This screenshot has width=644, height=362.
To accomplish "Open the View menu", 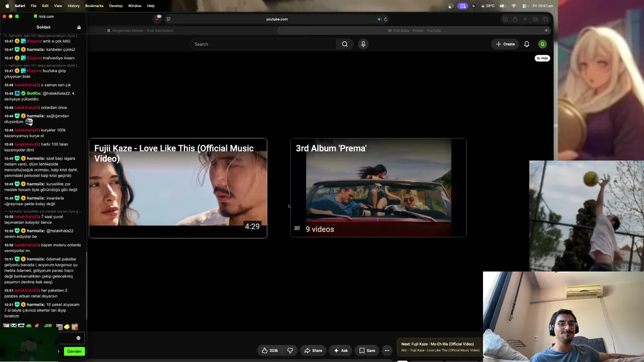I will [x=58, y=6].
